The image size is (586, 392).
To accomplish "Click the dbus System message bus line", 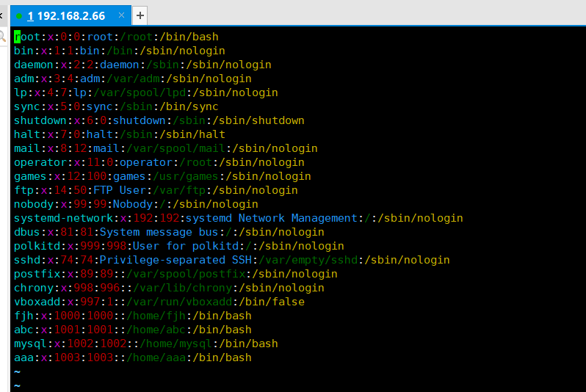I will [x=169, y=232].
